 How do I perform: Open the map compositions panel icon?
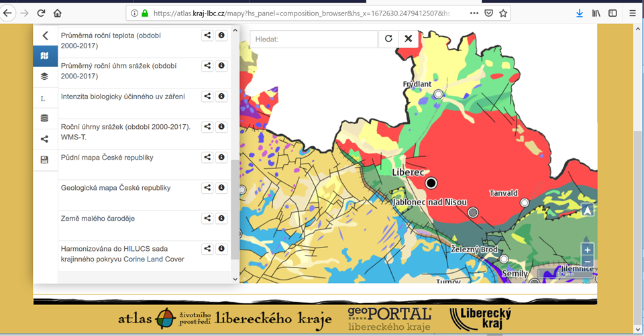click(x=45, y=56)
